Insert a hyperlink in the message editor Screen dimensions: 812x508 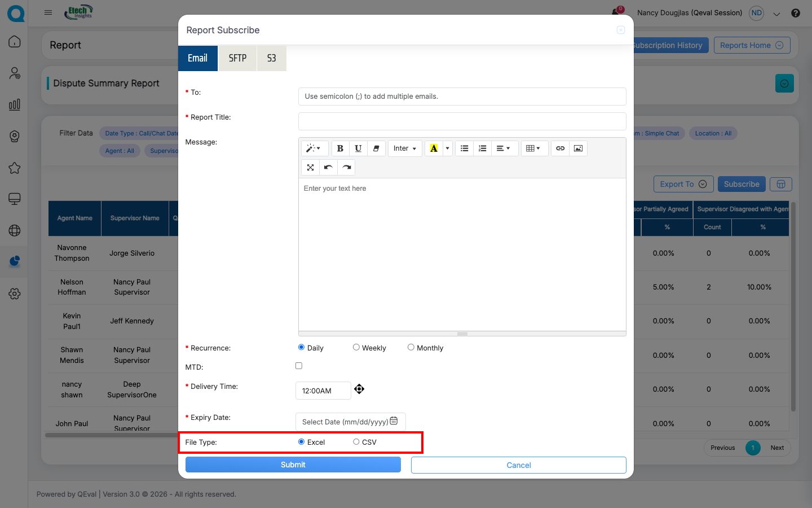(x=560, y=148)
